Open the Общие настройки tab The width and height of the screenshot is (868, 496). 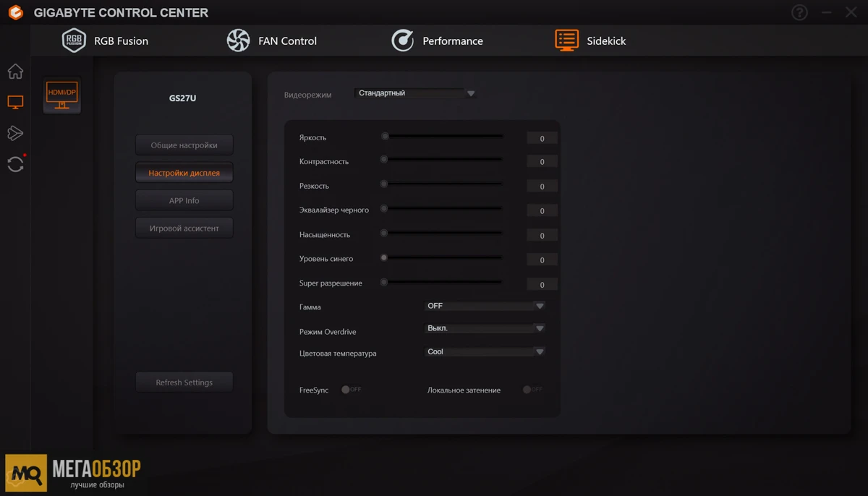184,145
